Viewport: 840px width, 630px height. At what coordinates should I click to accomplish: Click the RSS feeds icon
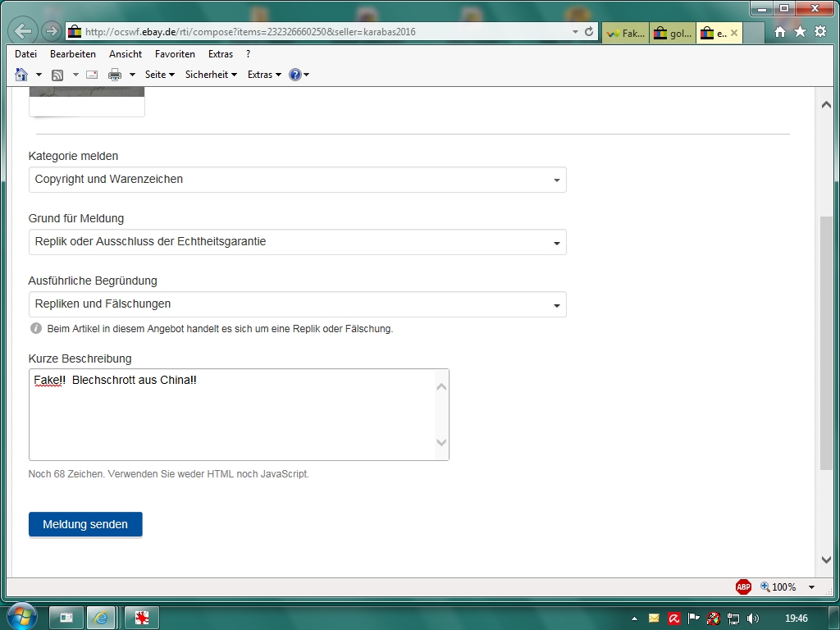click(57, 75)
